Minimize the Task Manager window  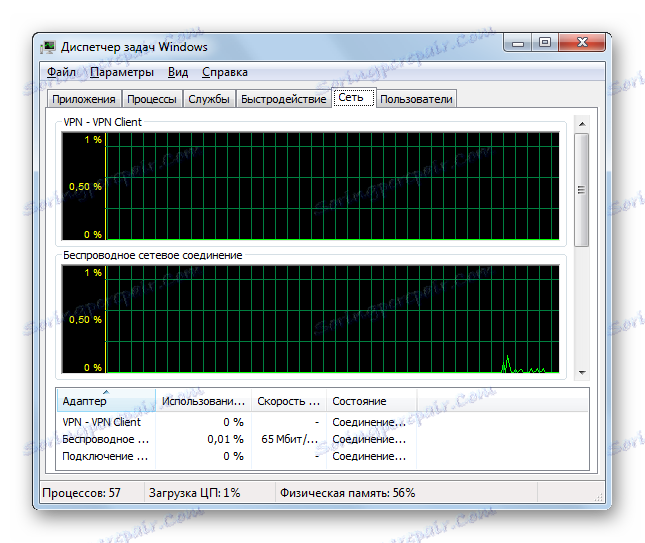[x=518, y=43]
